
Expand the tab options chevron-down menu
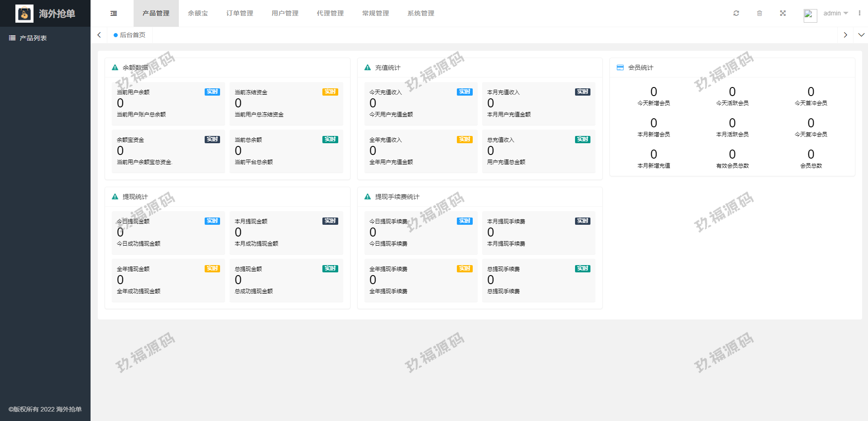(861, 35)
